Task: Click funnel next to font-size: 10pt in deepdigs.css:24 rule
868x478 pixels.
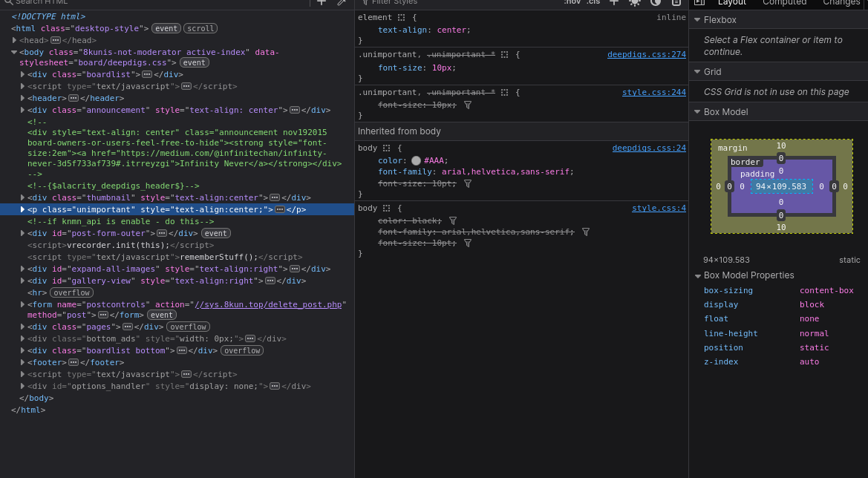Action: [x=468, y=183]
